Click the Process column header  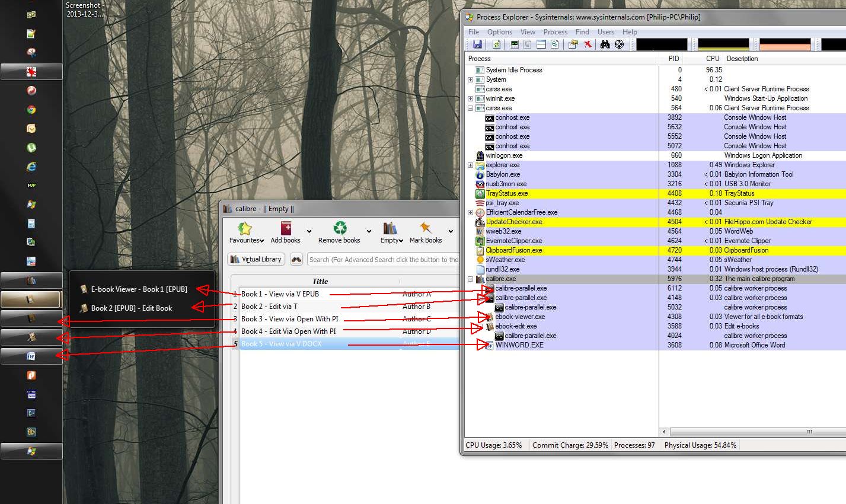(562, 59)
